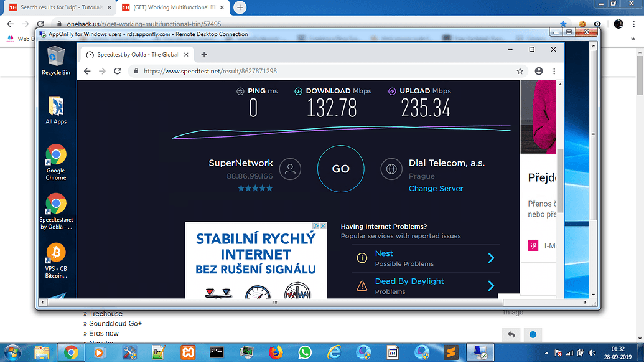Reload the speedtest.net page
The width and height of the screenshot is (644, 363).
(x=118, y=71)
